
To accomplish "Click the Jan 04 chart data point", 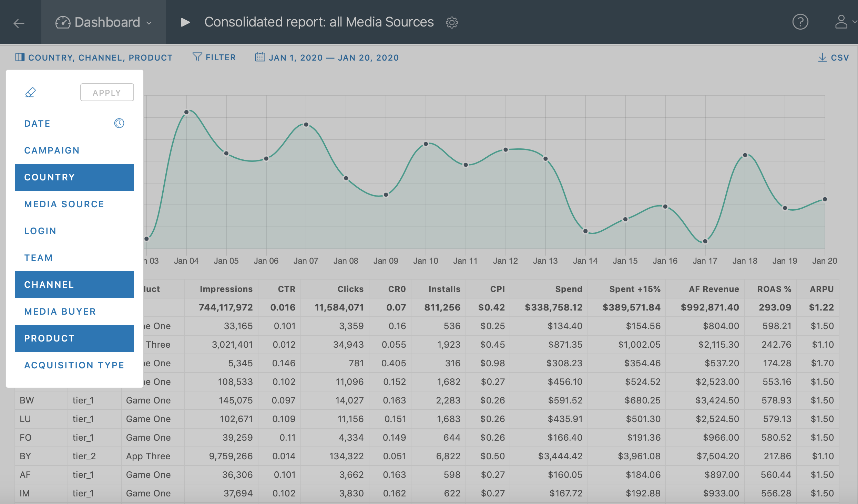I will coord(186,112).
